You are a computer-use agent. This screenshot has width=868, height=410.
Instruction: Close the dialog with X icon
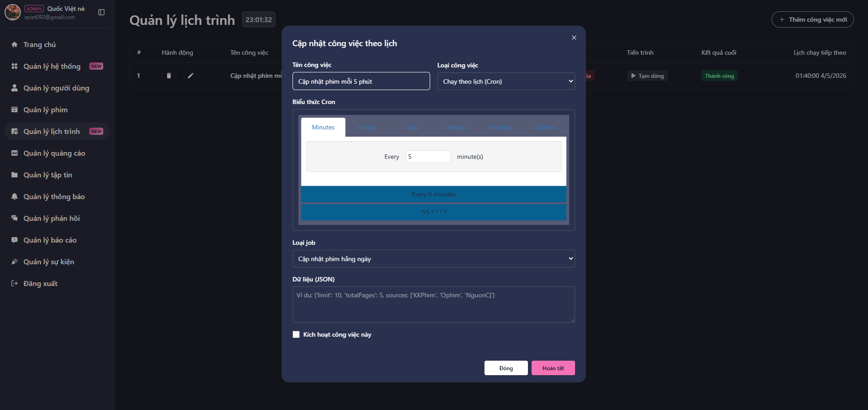(x=574, y=38)
